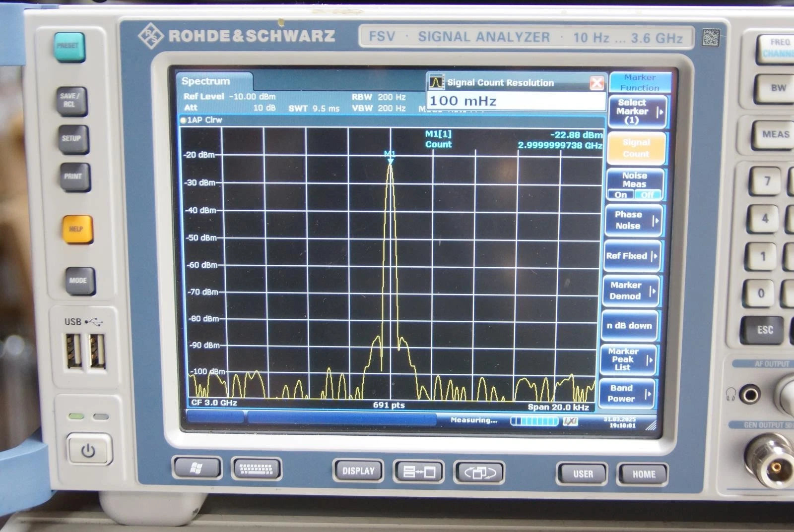Push the yellow HELP hardware key
Viewport: 794px width, 532px height.
(x=77, y=230)
